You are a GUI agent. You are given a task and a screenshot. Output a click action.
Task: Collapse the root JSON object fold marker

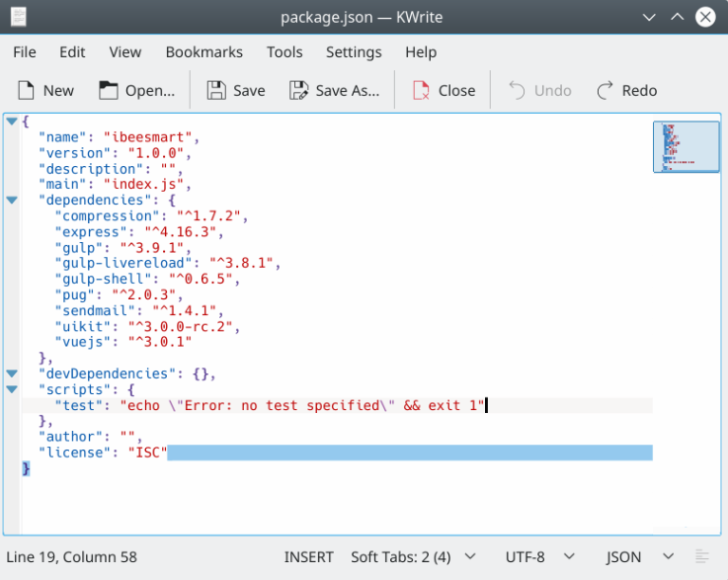(12, 122)
